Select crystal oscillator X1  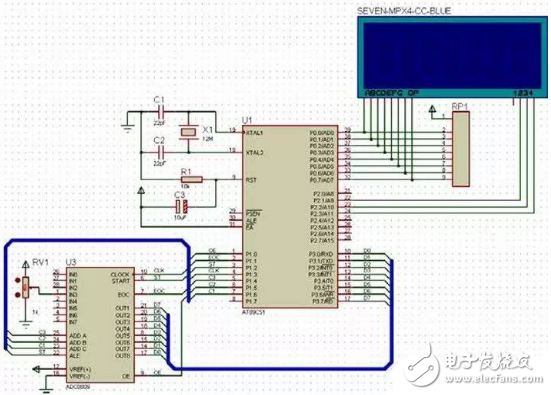189,132
